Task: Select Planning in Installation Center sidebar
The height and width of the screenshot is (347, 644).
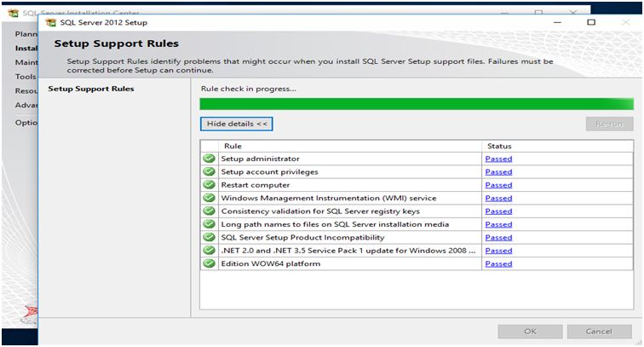Action: click(26, 34)
